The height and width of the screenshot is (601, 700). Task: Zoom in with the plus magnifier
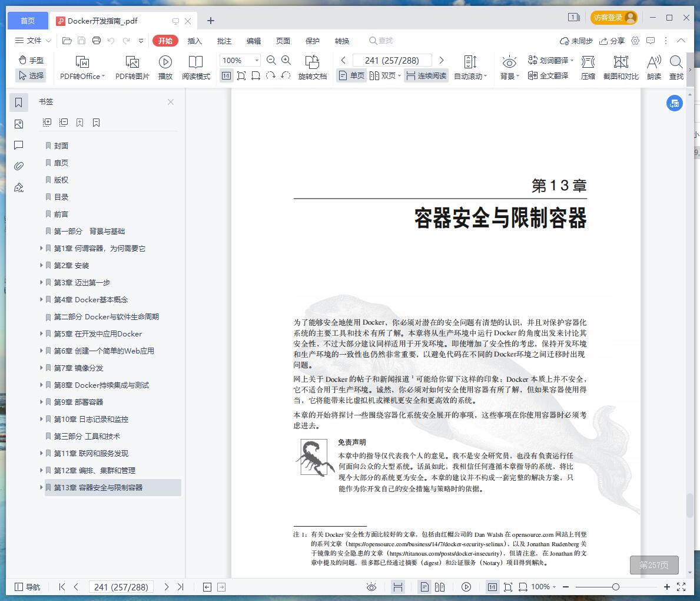tap(286, 60)
